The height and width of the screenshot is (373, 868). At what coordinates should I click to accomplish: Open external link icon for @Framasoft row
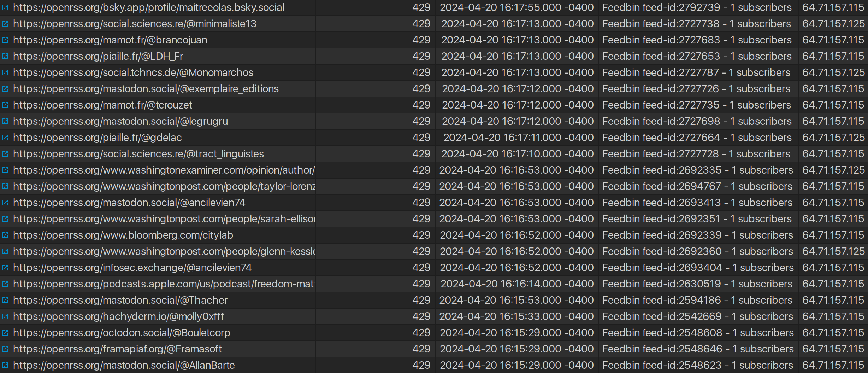[5, 349]
